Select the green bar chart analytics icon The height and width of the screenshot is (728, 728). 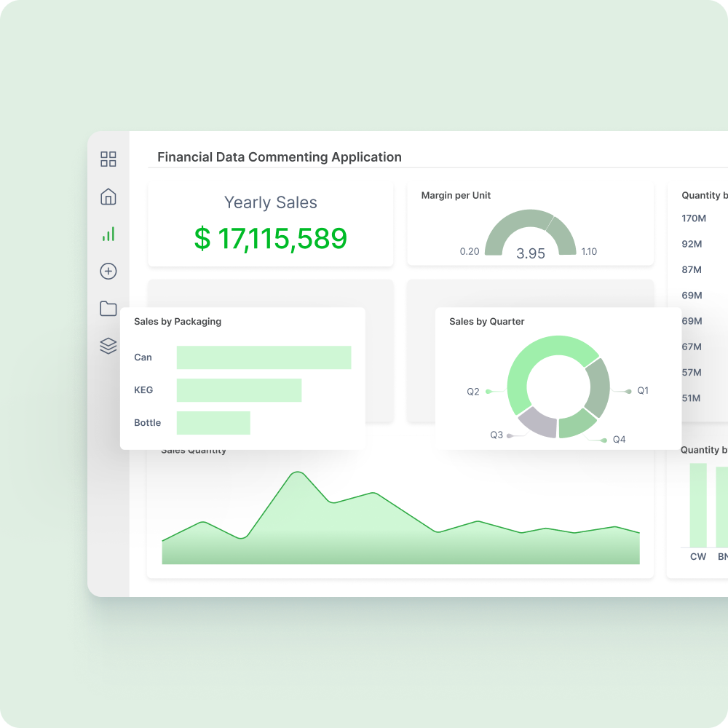pos(108,234)
